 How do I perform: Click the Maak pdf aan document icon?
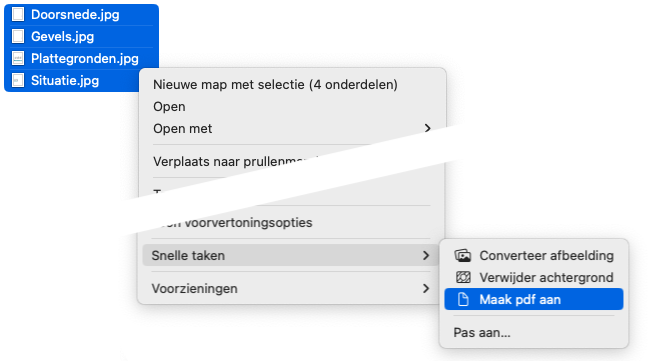pyautogui.click(x=463, y=299)
